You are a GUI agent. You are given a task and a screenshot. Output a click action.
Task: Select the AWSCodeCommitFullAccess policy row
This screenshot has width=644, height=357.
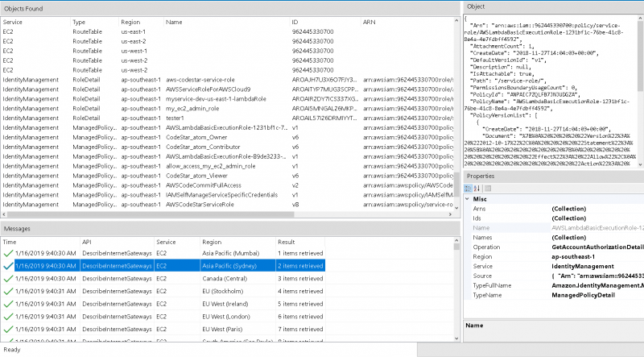click(x=201, y=185)
